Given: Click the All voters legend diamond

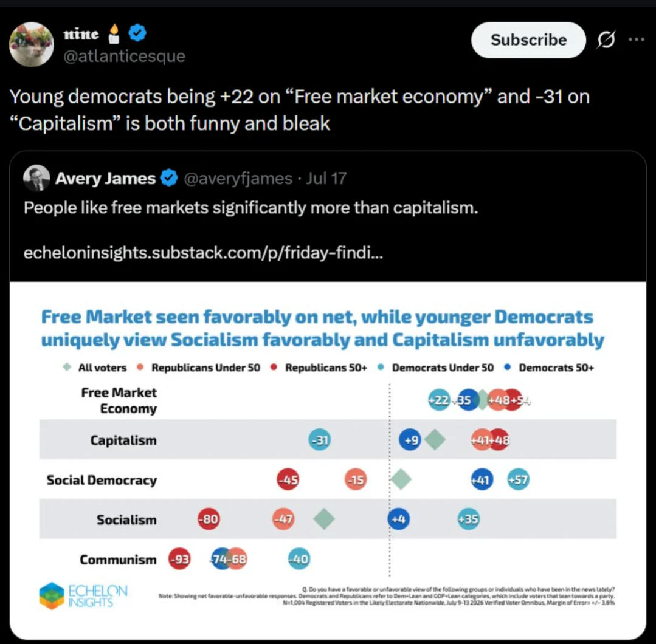Looking at the screenshot, I should point(67,367).
